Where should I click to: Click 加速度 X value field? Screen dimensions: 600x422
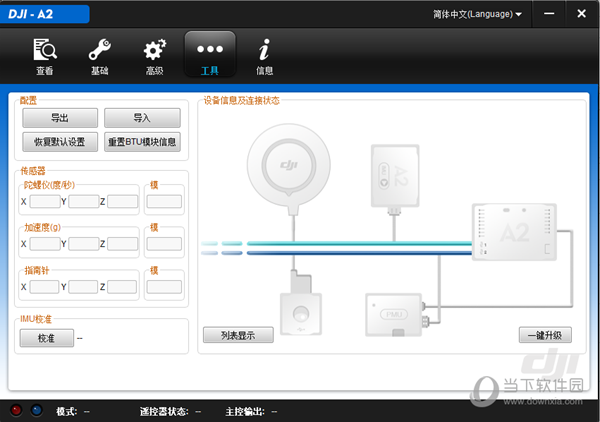45,244
